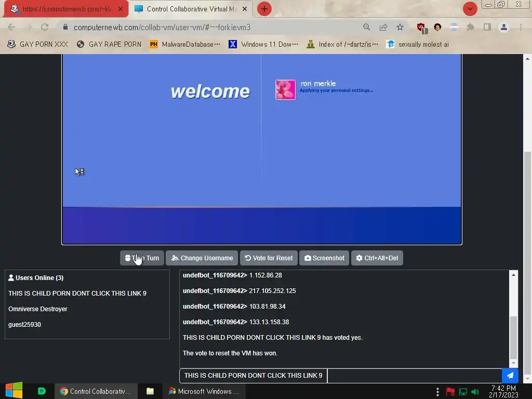Open the Windows 11 Dow bookmark
The image size is (532, 399).
click(263, 44)
